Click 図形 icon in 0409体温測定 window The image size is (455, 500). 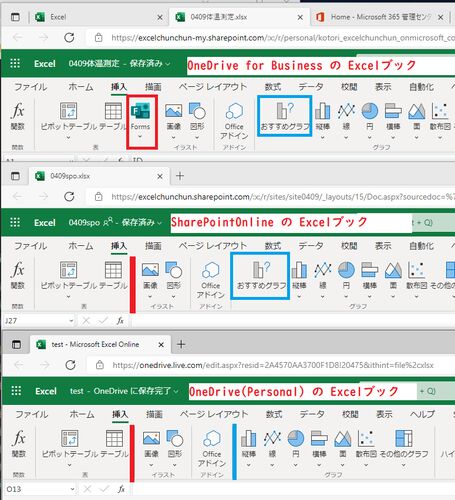click(x=197, y=111)
